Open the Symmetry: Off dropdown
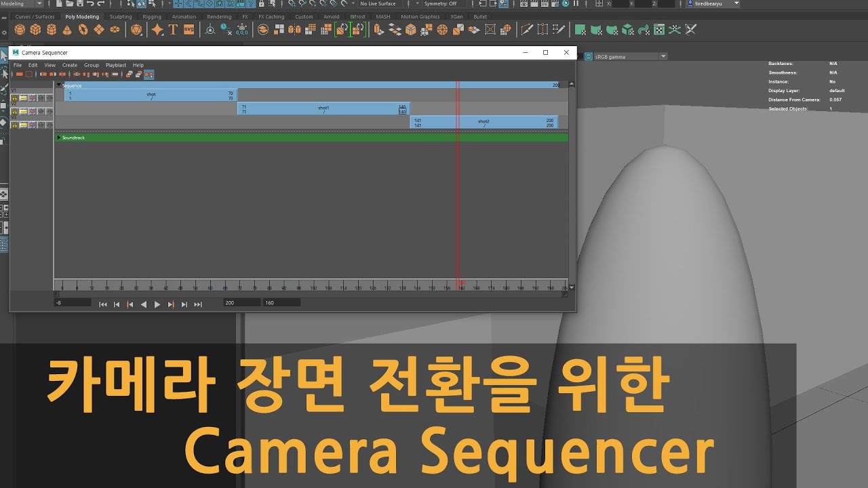This screenshot has height=488, width=868. (x=445, y=3)
